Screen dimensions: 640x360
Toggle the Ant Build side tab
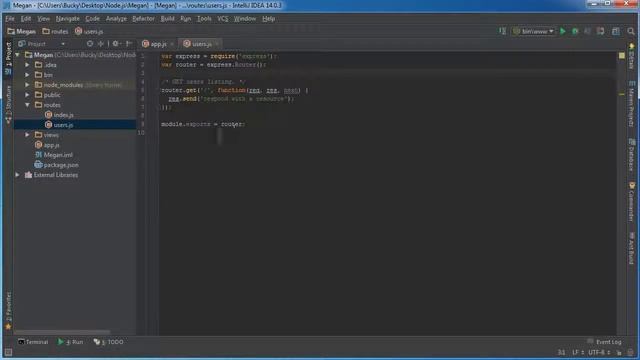pos(631,248)
